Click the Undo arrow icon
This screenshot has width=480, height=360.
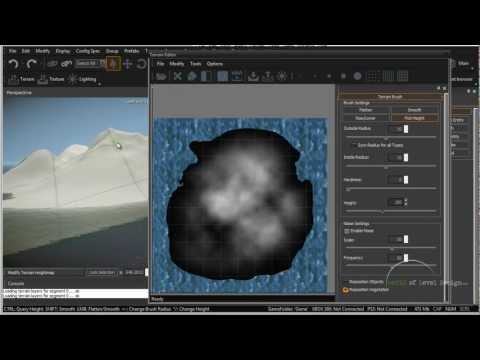point(13,64)
